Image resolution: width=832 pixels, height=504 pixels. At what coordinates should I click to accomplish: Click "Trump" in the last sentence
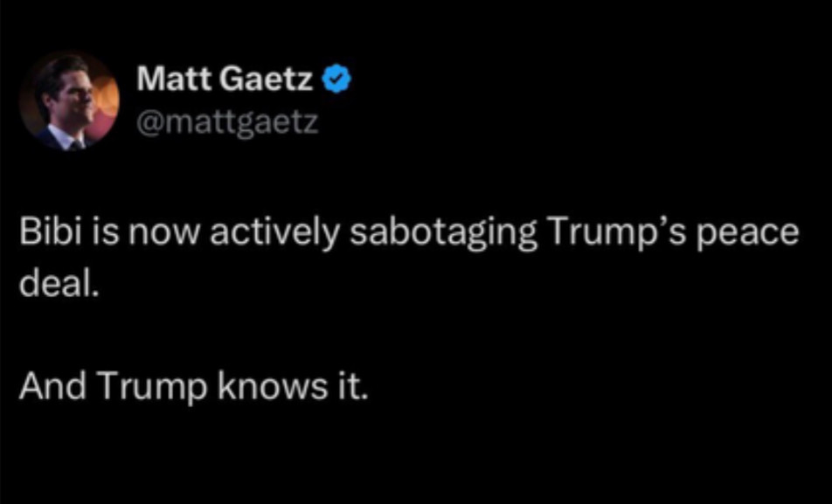145,385
